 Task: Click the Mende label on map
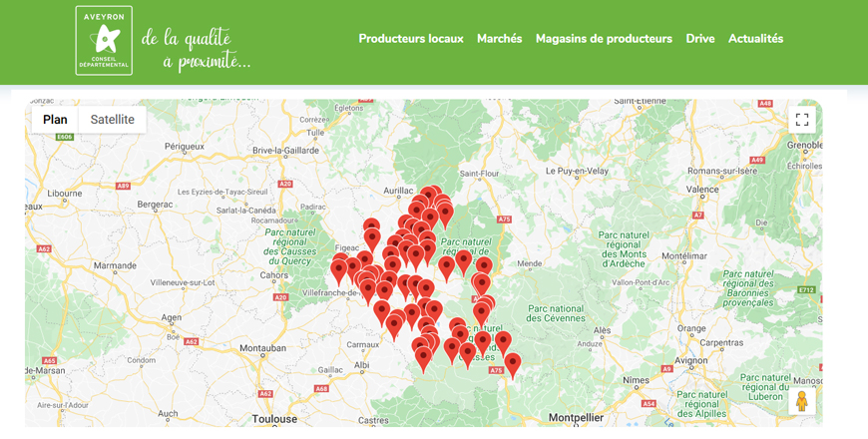click(529, 263)
